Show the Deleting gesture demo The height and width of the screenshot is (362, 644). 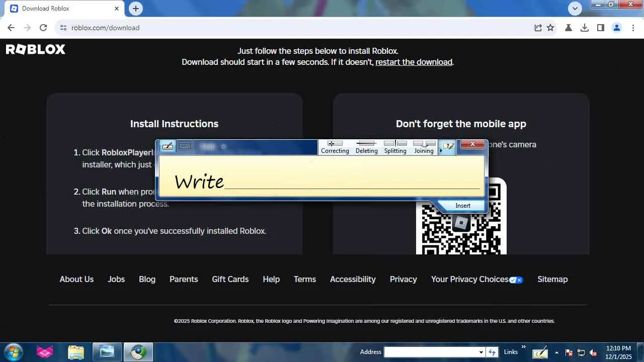[366, 147]
